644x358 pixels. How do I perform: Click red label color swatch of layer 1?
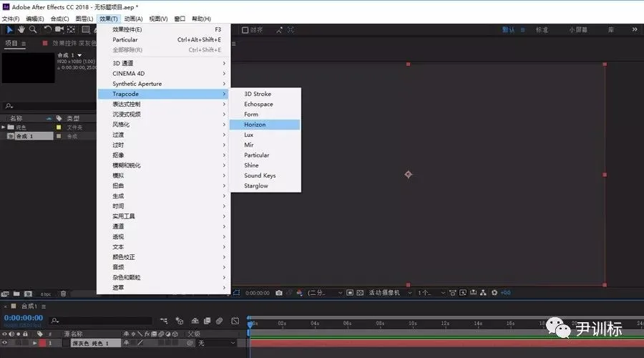[x=42, y=343]
